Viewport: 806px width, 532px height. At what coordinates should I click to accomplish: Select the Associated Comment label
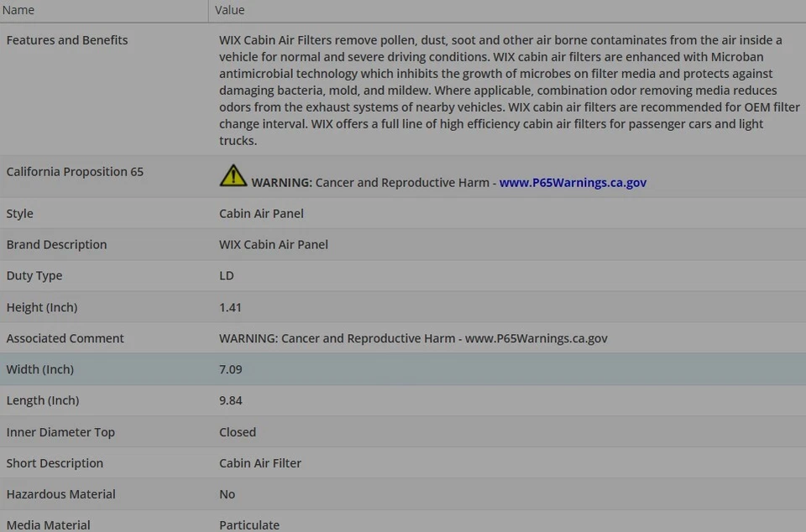65,338
